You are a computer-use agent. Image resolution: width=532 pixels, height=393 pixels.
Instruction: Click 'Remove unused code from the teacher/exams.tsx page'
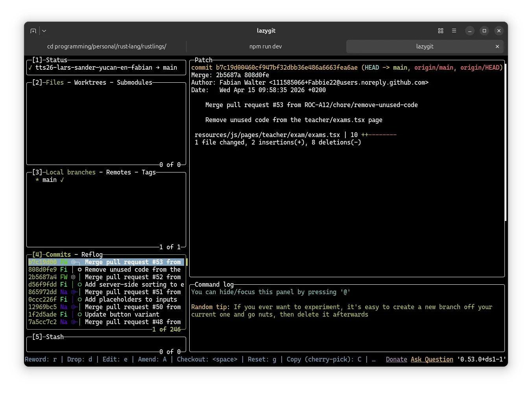(294, 120)
